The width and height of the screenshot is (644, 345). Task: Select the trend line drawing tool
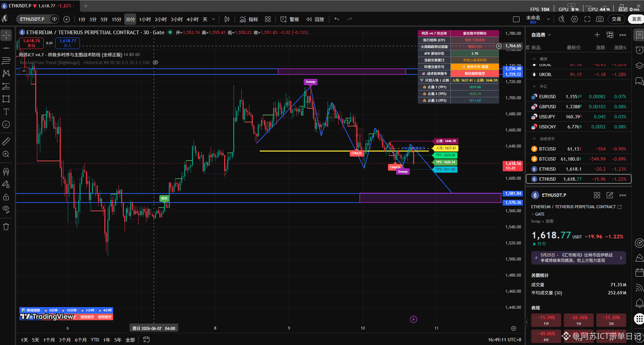point(6,48)
